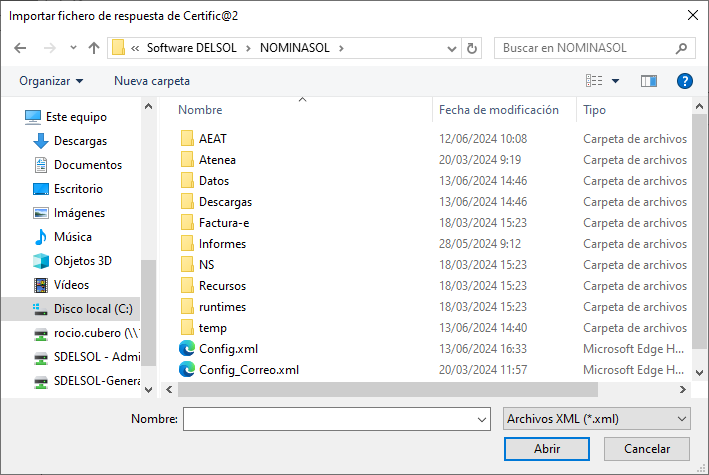The height and width of the screenshot is (475, 709).
Task: Open Vídeos in the sidebar
Action: (x=71, y=285)
